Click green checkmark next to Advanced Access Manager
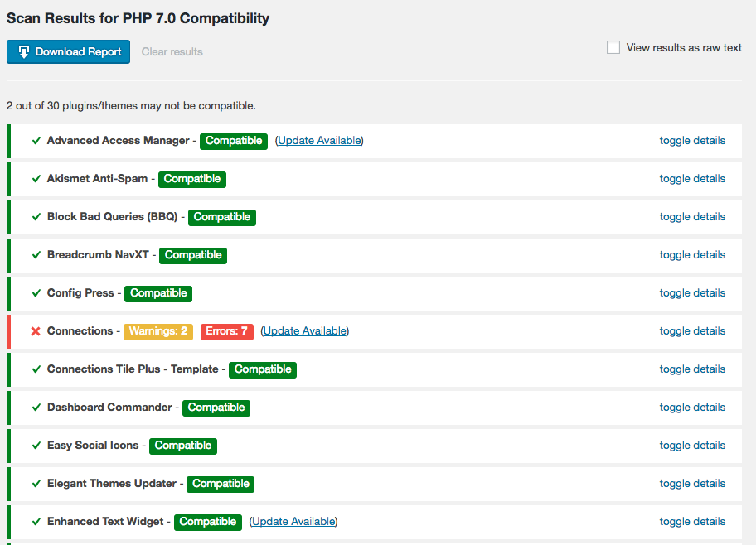 (36, 141)
